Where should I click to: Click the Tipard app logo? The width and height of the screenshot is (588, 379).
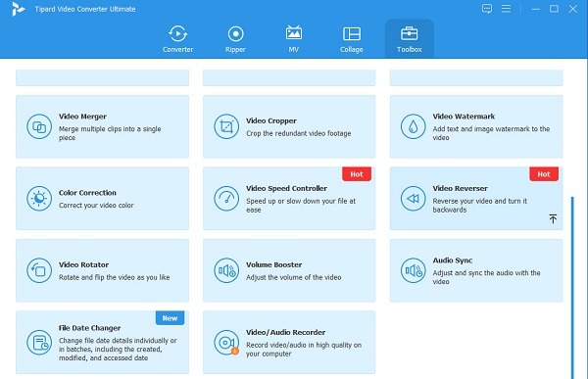pyautogui.click(x=18, y=9)
